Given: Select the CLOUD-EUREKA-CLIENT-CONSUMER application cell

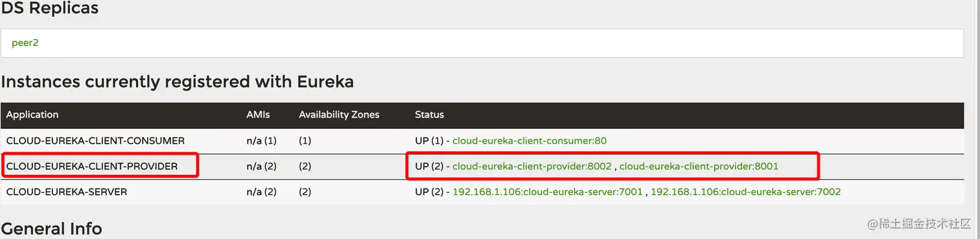Looking at the screenshot, I should tap(95, 141).
